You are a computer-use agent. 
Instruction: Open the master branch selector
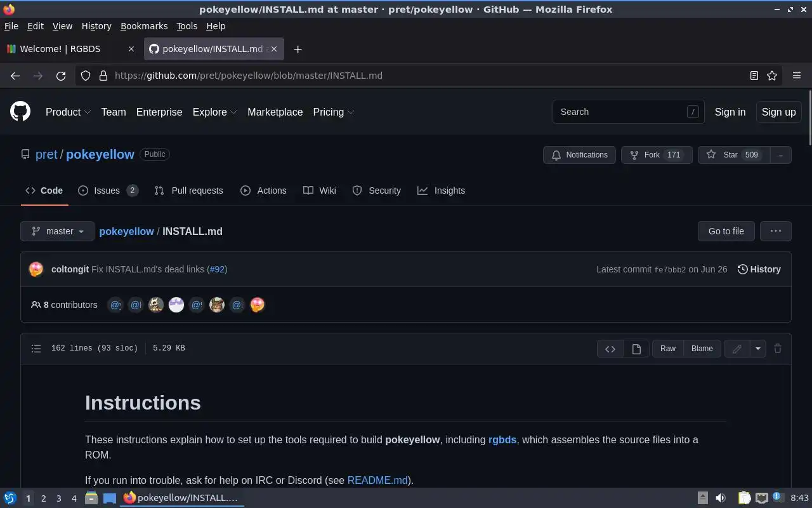[57, 231]
